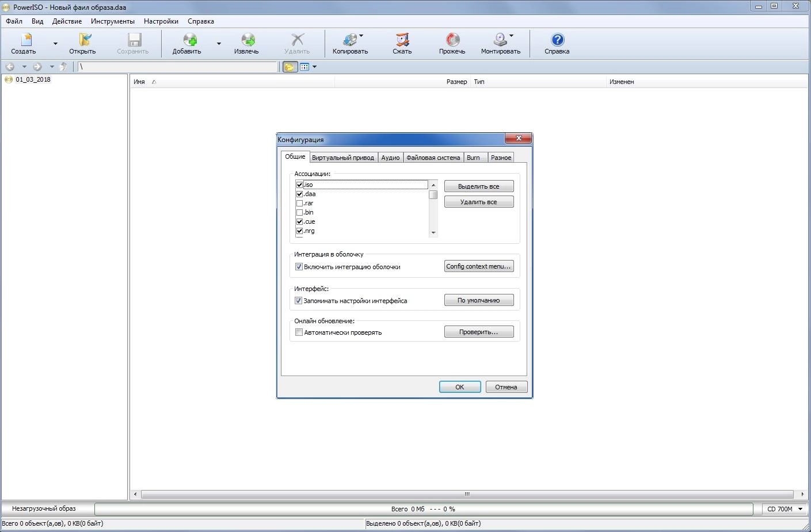811x532 pixels.
Task: Click the Forward navigation arrow icon
Action: [x=37, y=67]
